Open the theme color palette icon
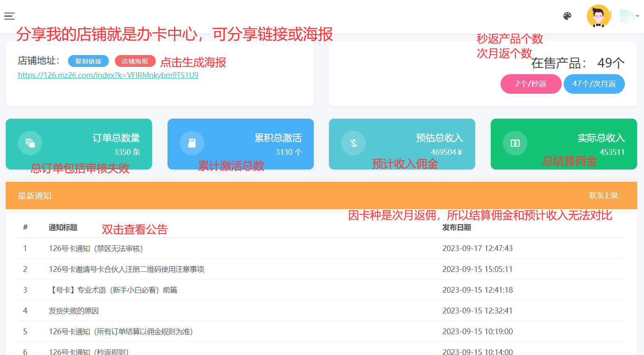644x355 pixels. (x=567, y=16)
